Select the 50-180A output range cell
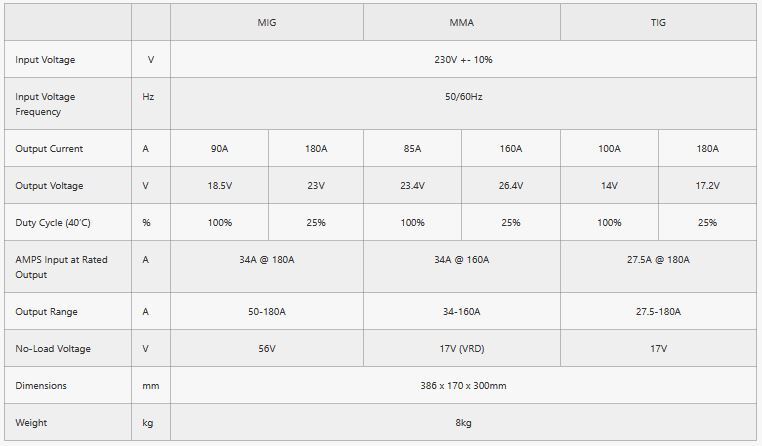This screenshot has width=762, height=446. pos(267,311)
